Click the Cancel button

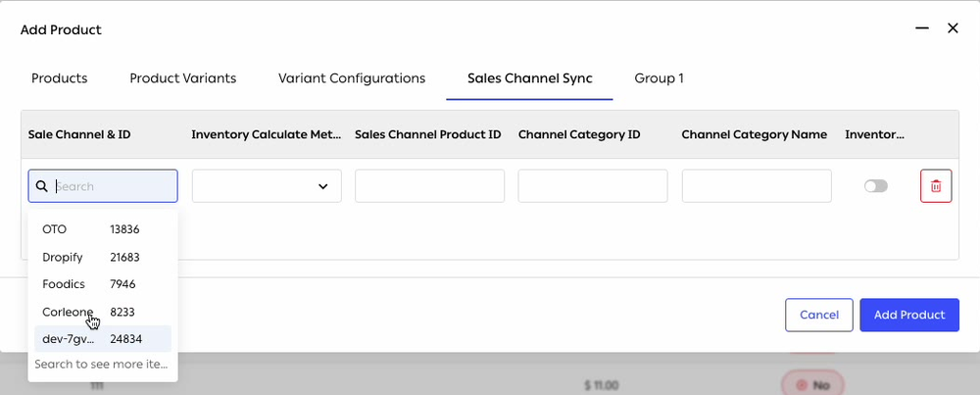[x=819, y=315]
